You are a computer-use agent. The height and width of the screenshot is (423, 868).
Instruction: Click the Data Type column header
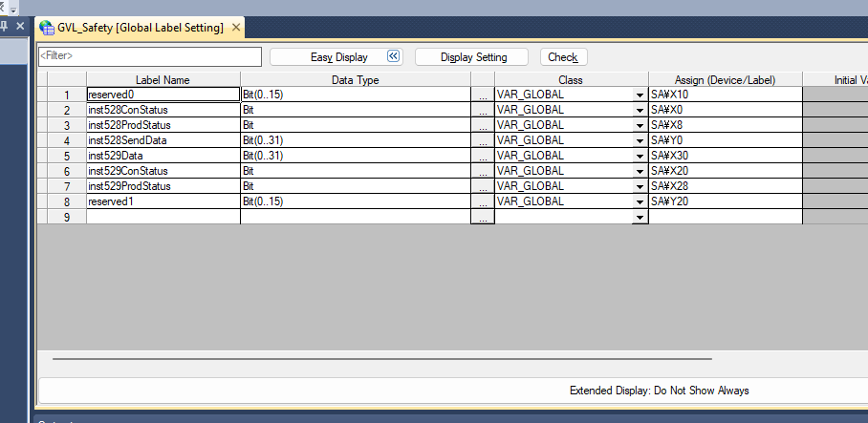[x=356, y=79]
